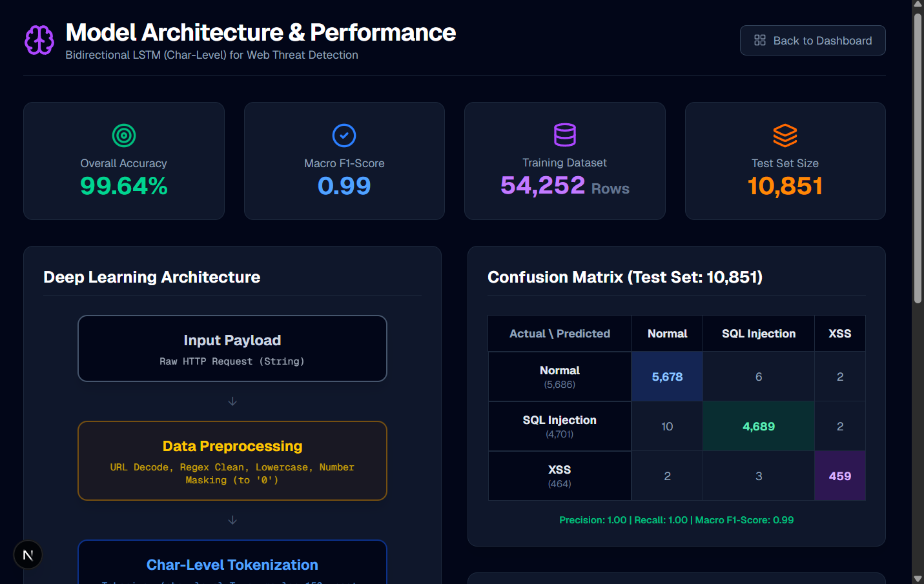Click the Model Architecture & Performance heading
The image size is (924, 584).
[260, 32]
